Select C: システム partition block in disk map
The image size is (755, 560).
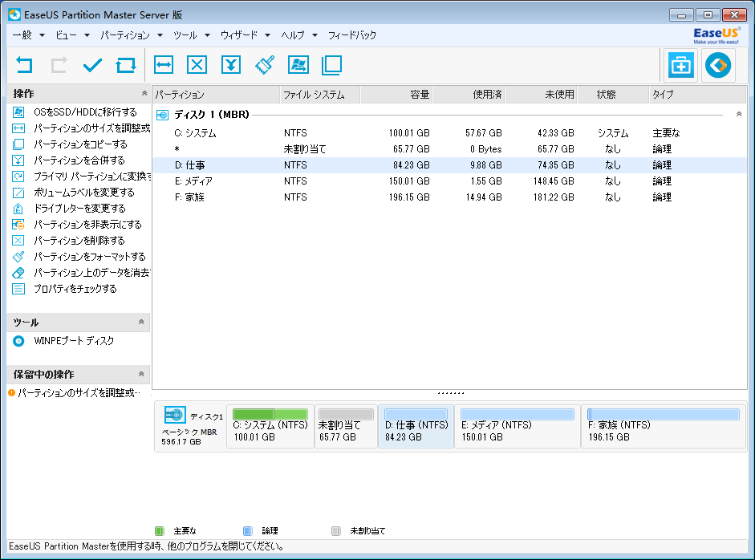point(270,426)
